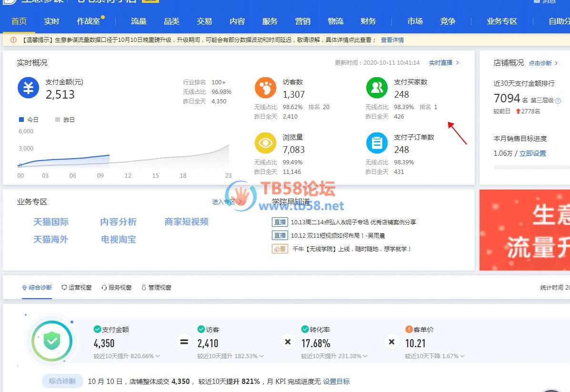The image size is (570, 392).
Task: Open the 交易 navigation tab
Action: pos(204,21)
